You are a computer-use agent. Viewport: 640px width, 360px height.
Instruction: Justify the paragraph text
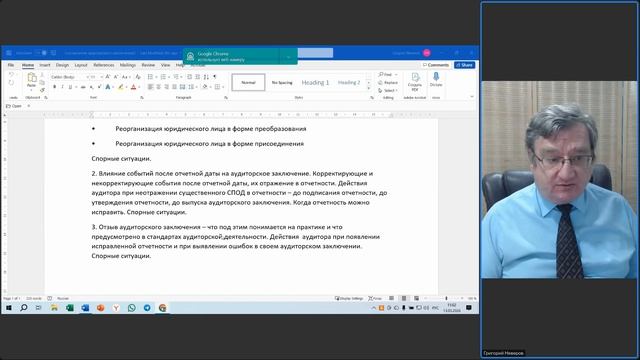pos(174,87)
